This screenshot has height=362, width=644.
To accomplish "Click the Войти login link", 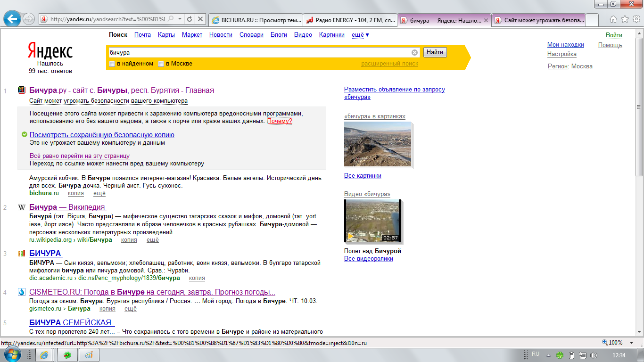I will tap(614, 35).
